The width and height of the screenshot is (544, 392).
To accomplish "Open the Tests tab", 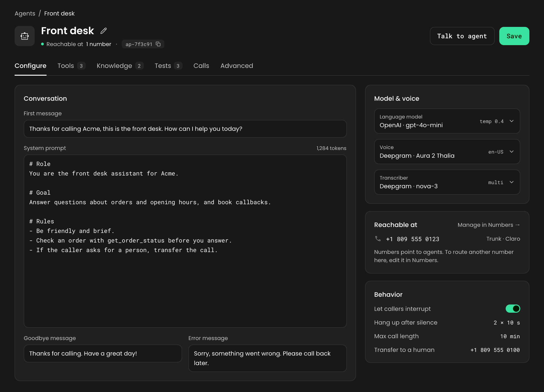I will [168, 66].
